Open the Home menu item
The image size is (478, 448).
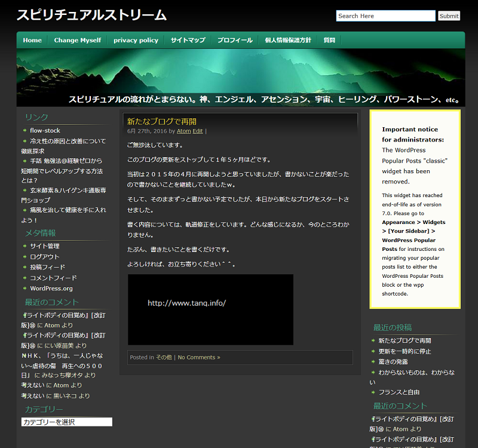click(x=32, y=40)
